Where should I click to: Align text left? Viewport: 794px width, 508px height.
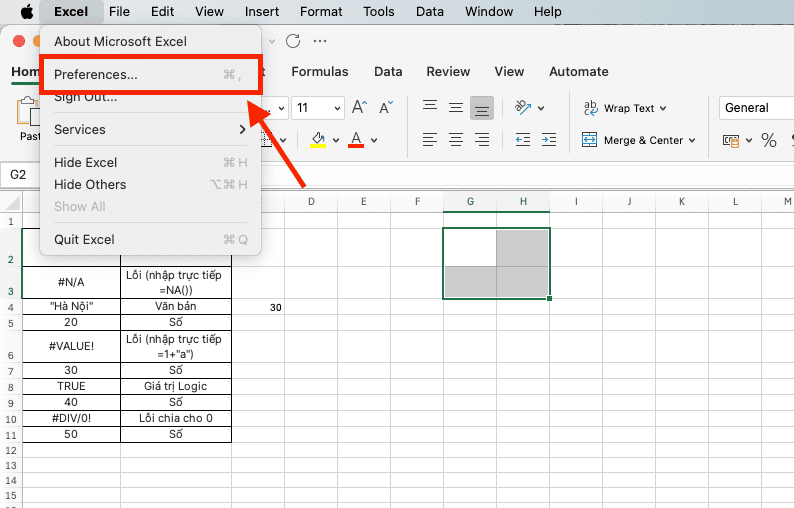click(430, 140)
